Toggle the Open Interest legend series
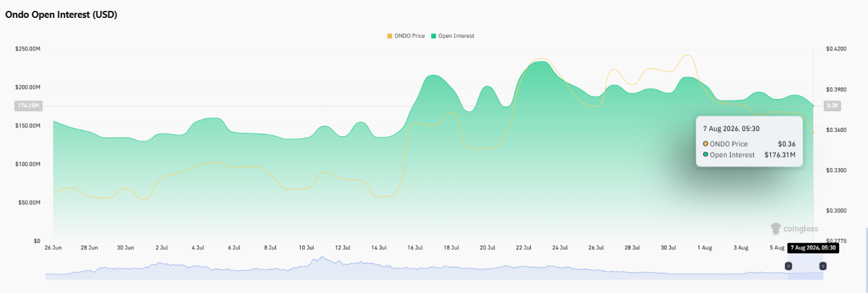The image size is (868, 293). pyautogui.click(x=453, y=36)
